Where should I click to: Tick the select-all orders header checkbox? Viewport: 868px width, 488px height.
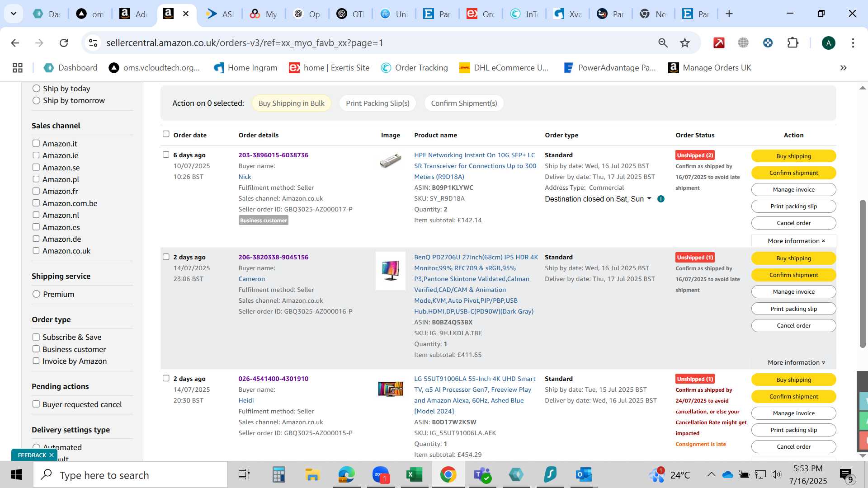166,134
